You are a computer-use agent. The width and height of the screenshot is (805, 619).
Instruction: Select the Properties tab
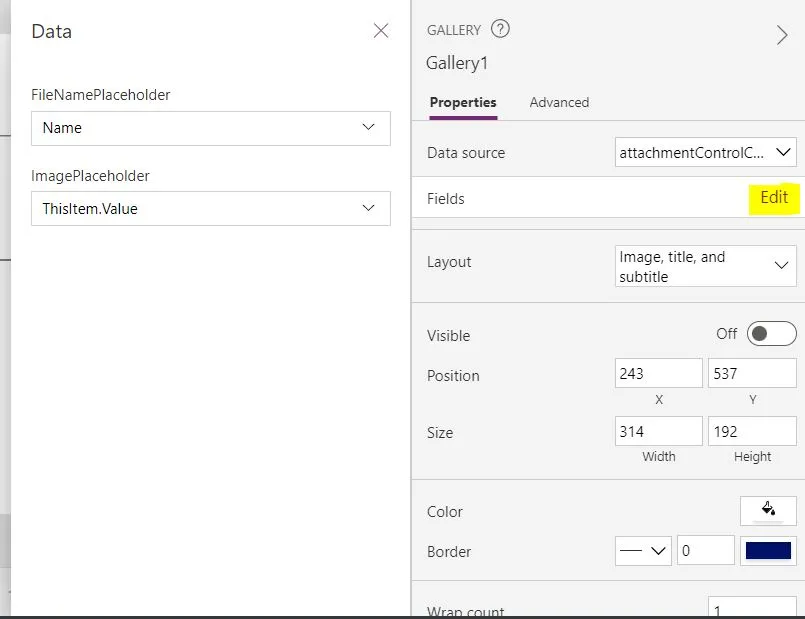(x=463, y=102)
